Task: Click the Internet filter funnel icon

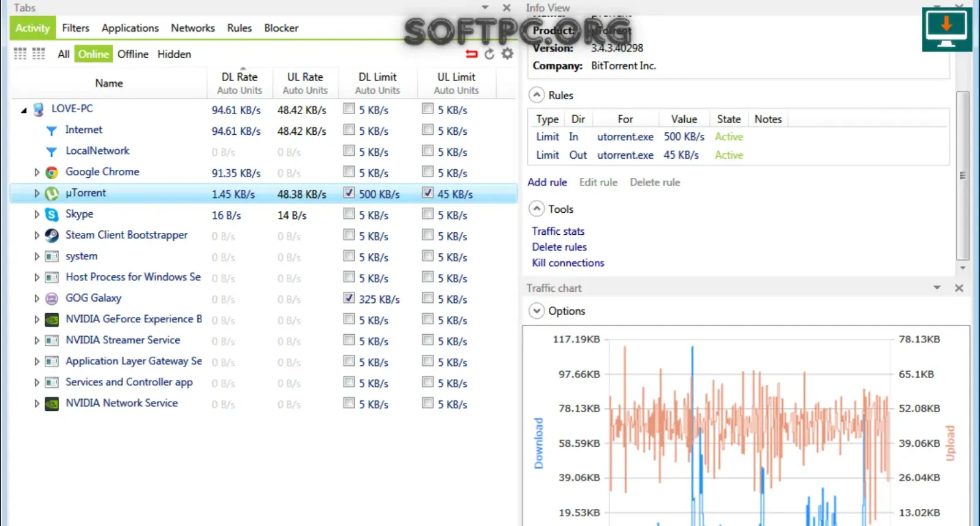Action: tap(51, 131)
